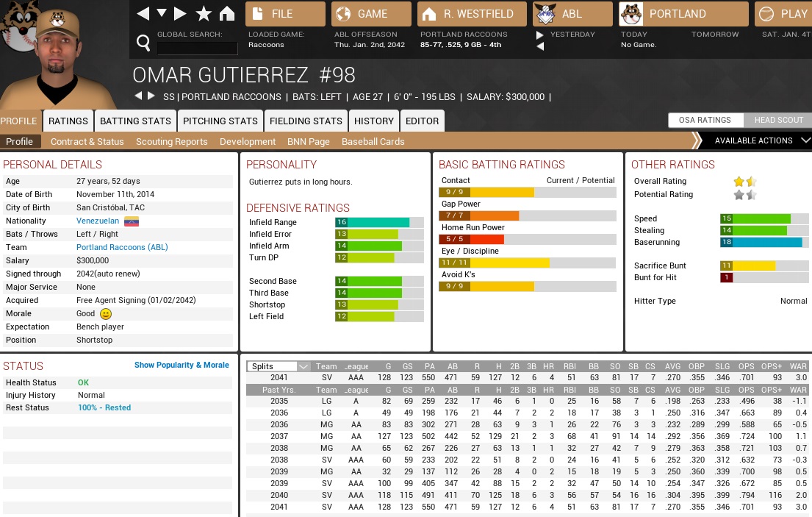Toggle OSA RATINGS view
The height and width of the screenshot is (517, 812).
click(x=705, y=120)
